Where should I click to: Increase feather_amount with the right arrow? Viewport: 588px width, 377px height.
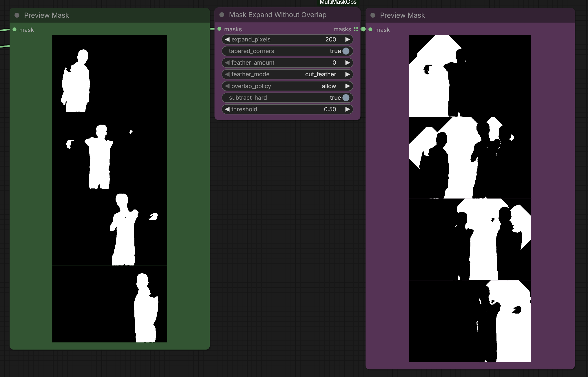point(348,63)
